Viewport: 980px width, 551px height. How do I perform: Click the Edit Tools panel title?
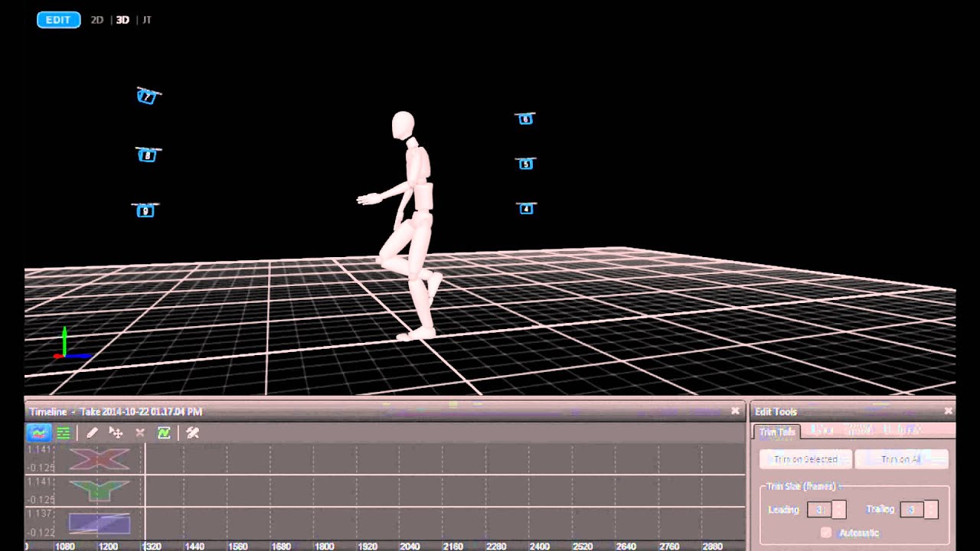pyautogui.click(x=776, y=412)
